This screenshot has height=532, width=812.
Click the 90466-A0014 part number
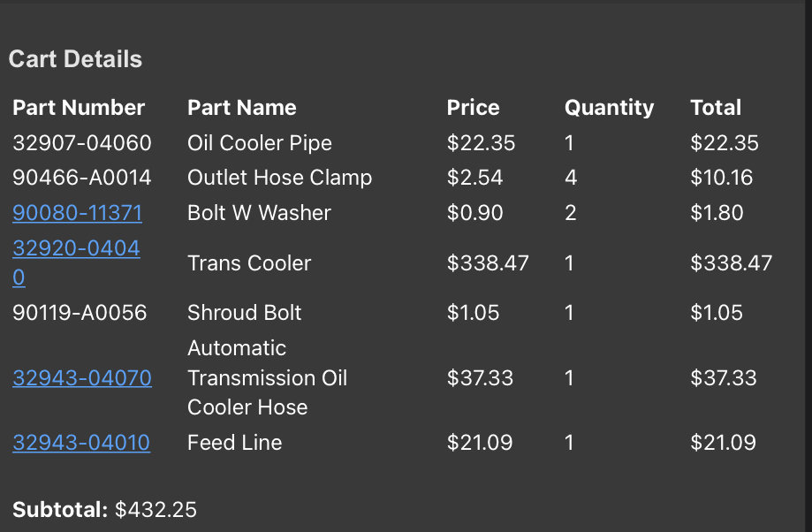click(x=82, y=178)
